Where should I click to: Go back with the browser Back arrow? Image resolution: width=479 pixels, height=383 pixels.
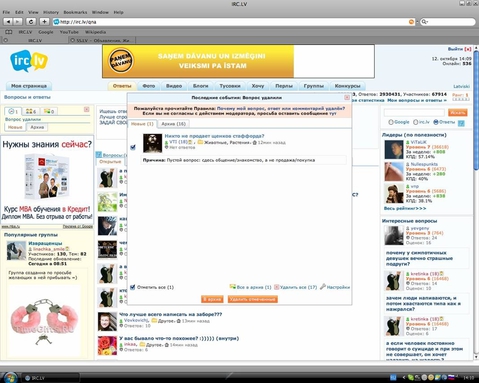[x=8, y=22]
